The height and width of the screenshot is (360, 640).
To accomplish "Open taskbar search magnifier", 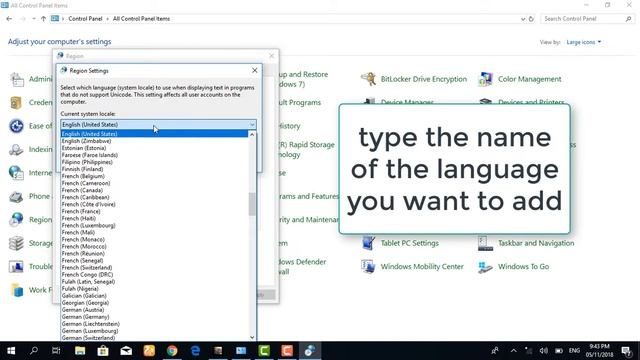I will 34,351.
